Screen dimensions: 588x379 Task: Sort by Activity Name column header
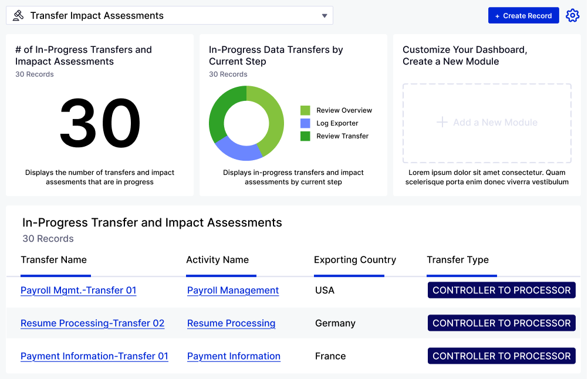point(218,260)
